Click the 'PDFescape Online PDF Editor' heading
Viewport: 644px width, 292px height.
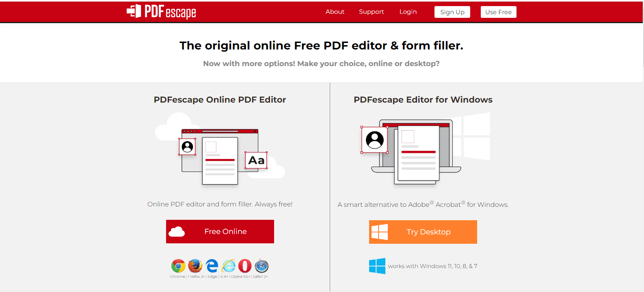point(220,100)
